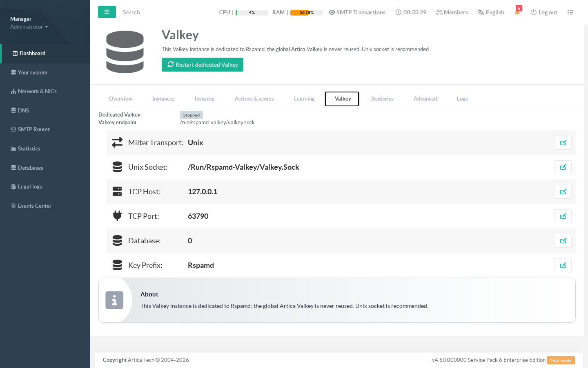Switch to the Instances tab

163,99
